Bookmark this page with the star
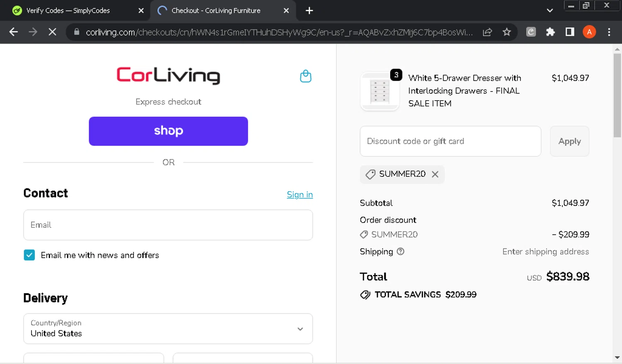This screenshot has width=622, height=364. point(507,32)
